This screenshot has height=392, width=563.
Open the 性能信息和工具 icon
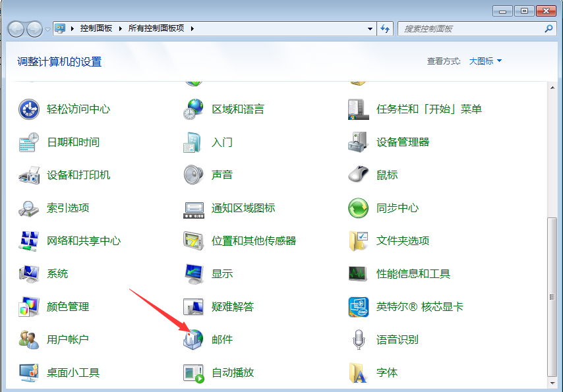click(359, 274)
